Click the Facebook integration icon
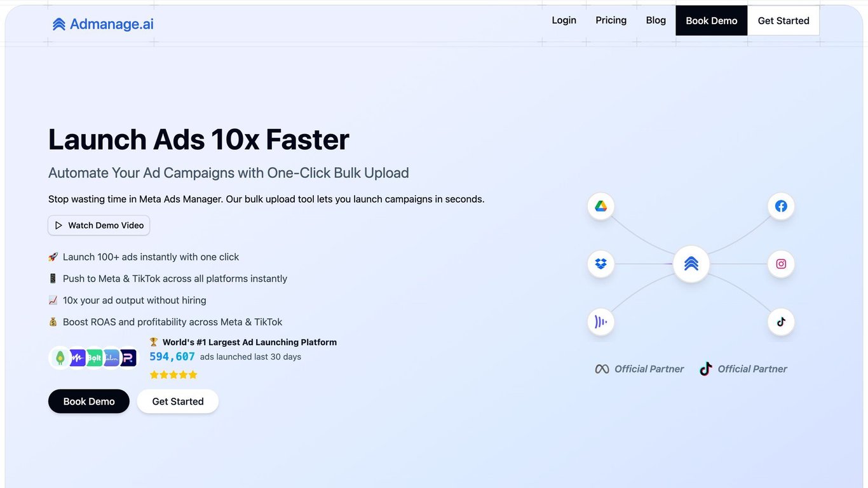Screen dimensions: 868x488 tap(781, 206)
